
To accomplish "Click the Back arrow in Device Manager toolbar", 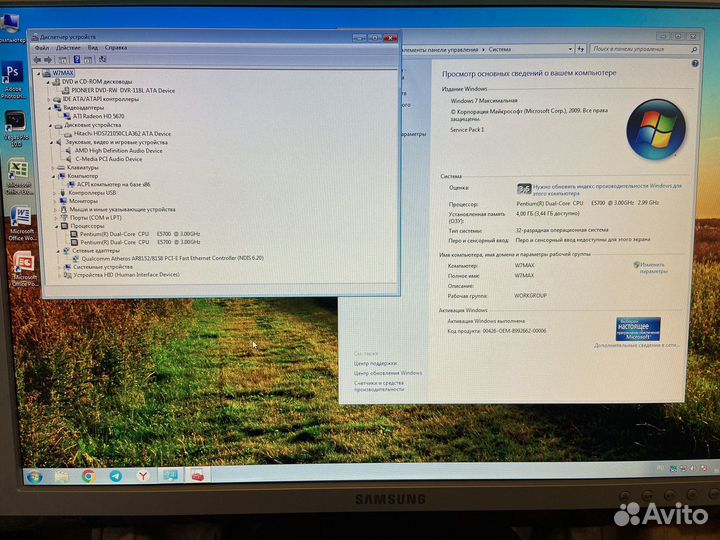I will (x=37, y=60).
